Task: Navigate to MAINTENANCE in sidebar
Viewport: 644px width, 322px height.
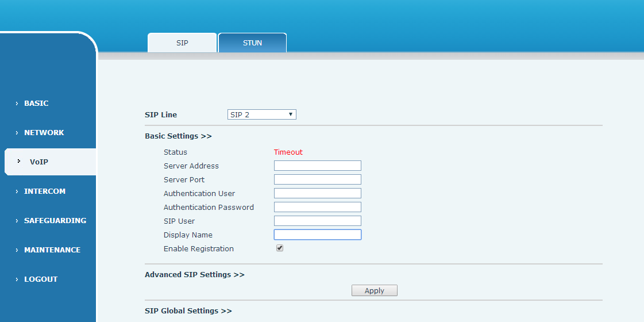Action: [x=52, y=250]
